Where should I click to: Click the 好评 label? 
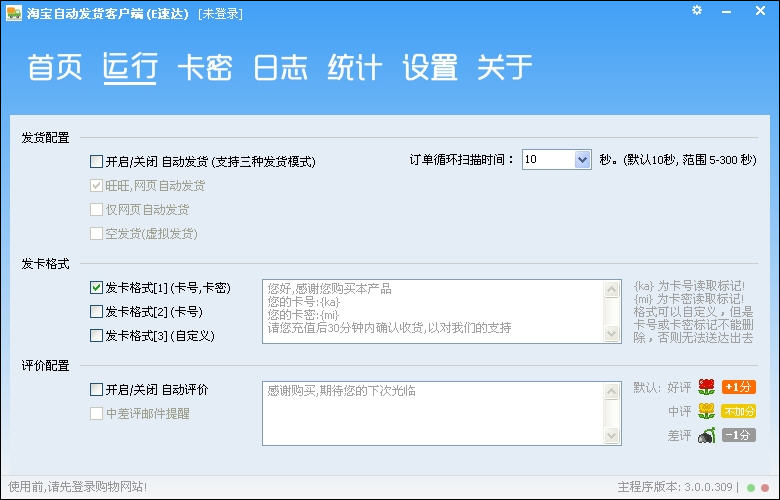[680, 387]
